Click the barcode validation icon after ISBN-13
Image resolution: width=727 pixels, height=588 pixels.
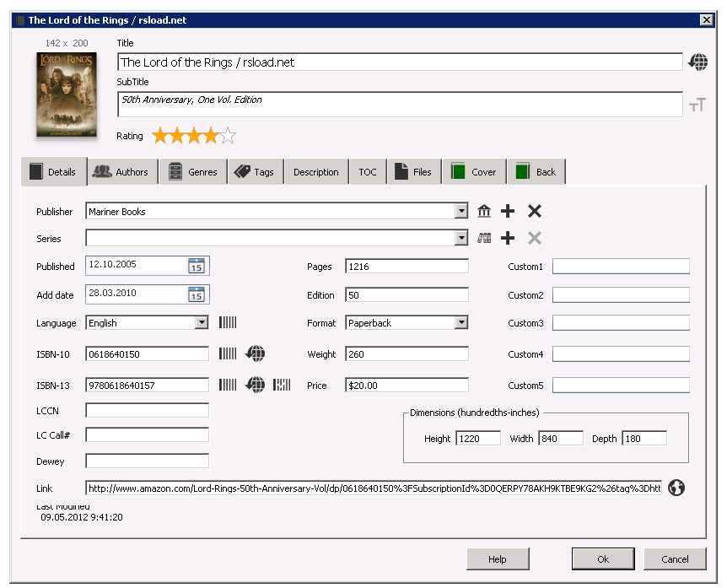click(x=283, y=384)
